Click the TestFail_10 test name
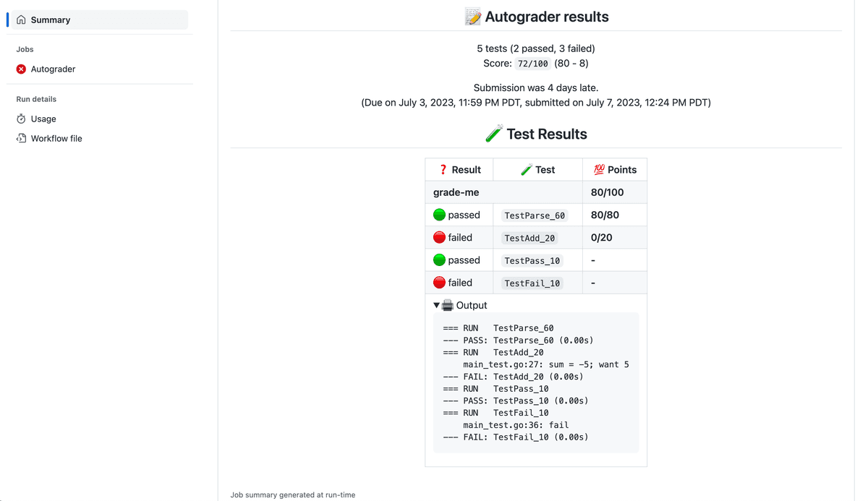This screenshot has width=868, height=501. 532,283
